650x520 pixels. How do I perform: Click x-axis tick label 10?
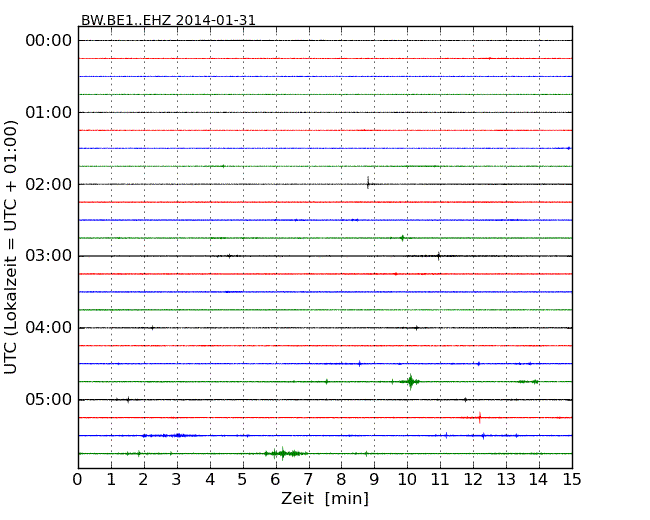coord(407,480)
